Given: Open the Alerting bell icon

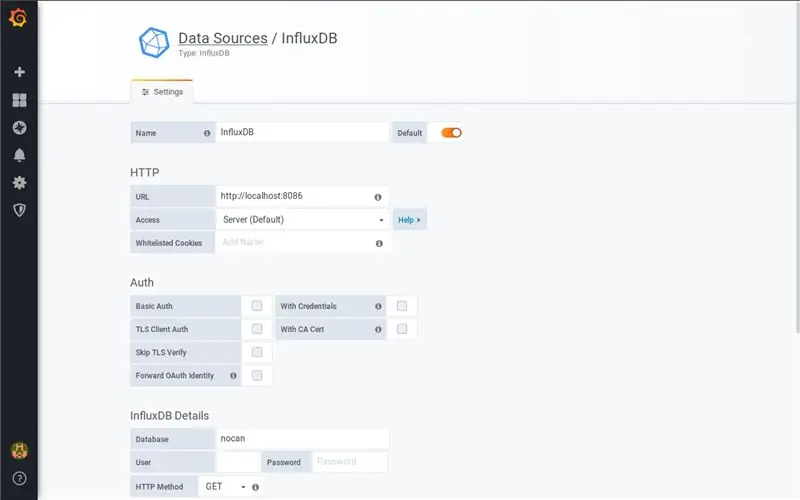Looking at the screenshot, I should coord(19,155).
